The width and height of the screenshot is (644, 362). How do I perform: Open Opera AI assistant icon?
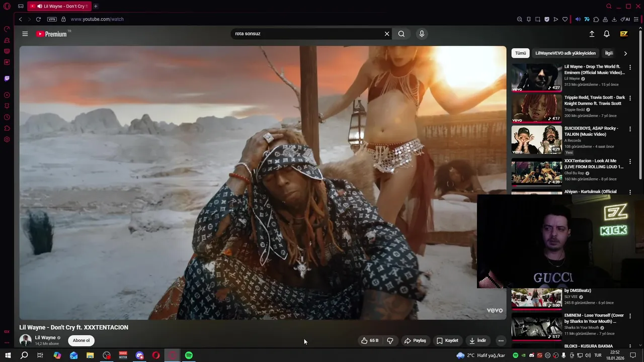coord(625,19)
